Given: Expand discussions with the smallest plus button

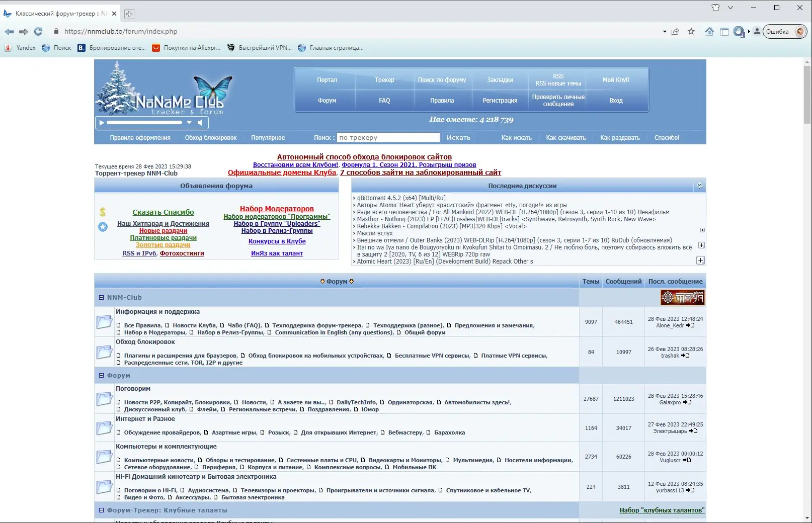Looking at the screenshot, I should click(702, 230).
